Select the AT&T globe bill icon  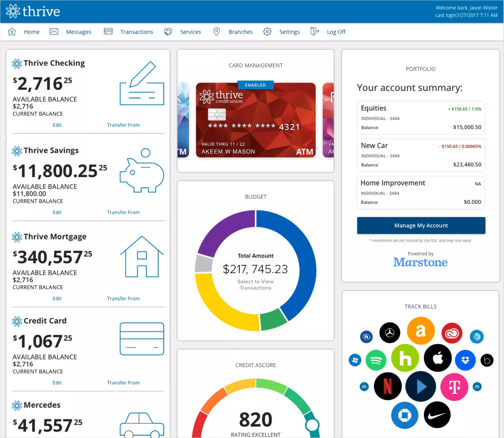pyautogui.click(x=477, y=336)
